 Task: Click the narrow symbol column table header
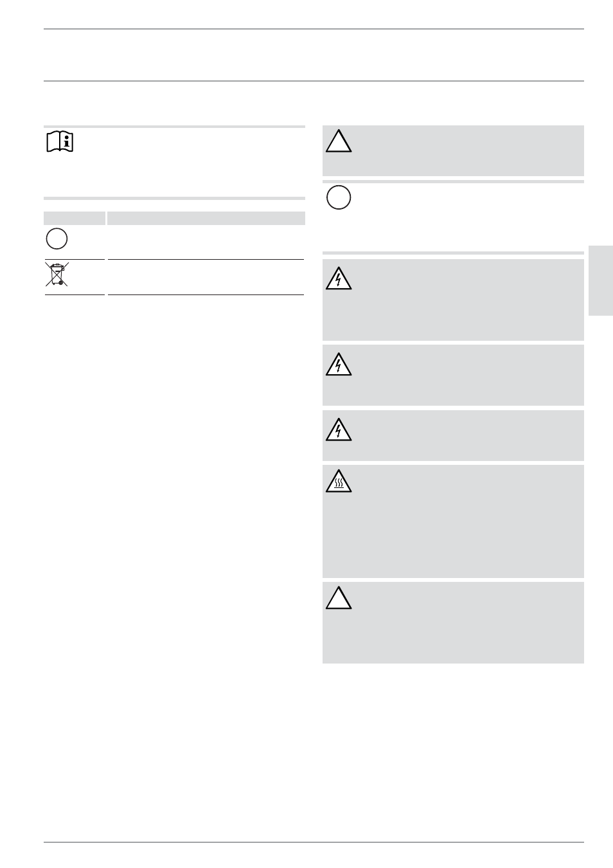[75, 218]
